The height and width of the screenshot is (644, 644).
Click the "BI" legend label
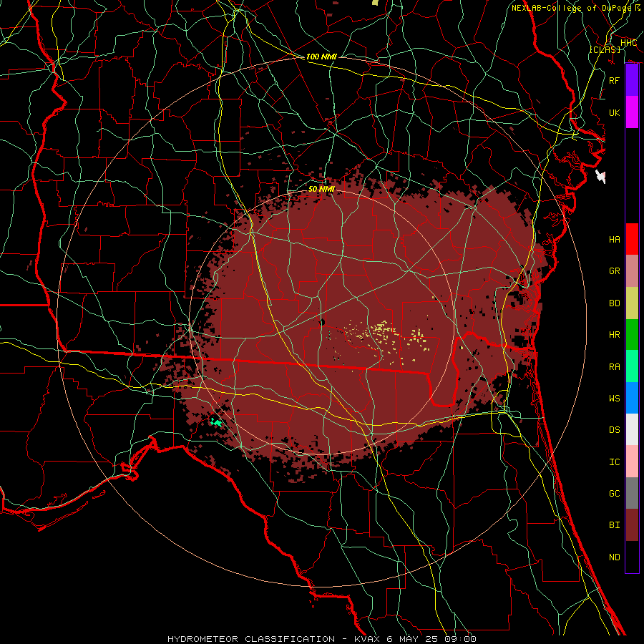pos(614,525)
